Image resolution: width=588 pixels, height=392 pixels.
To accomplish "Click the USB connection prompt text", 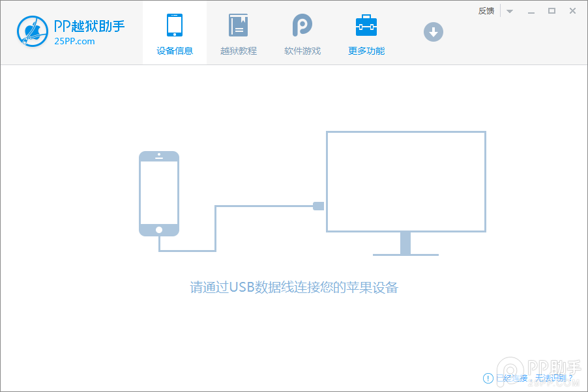I will point(293,287).
